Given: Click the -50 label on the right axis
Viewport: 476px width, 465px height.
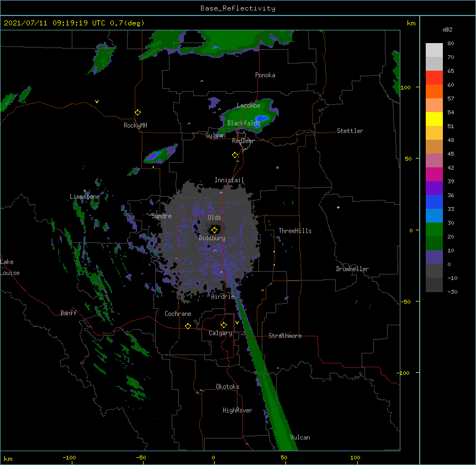Looking at the screenshot, I should pos(405,302).
